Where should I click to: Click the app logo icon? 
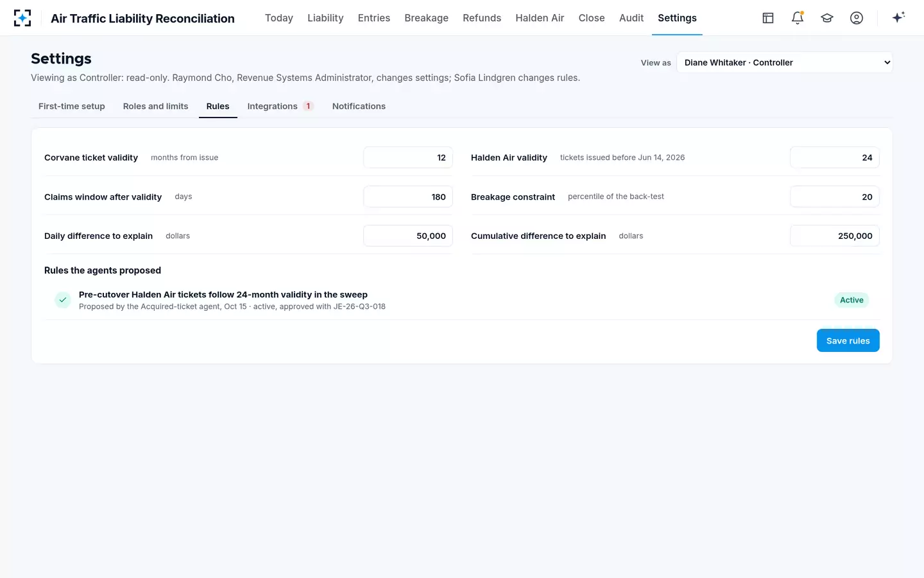pos(22,18)
